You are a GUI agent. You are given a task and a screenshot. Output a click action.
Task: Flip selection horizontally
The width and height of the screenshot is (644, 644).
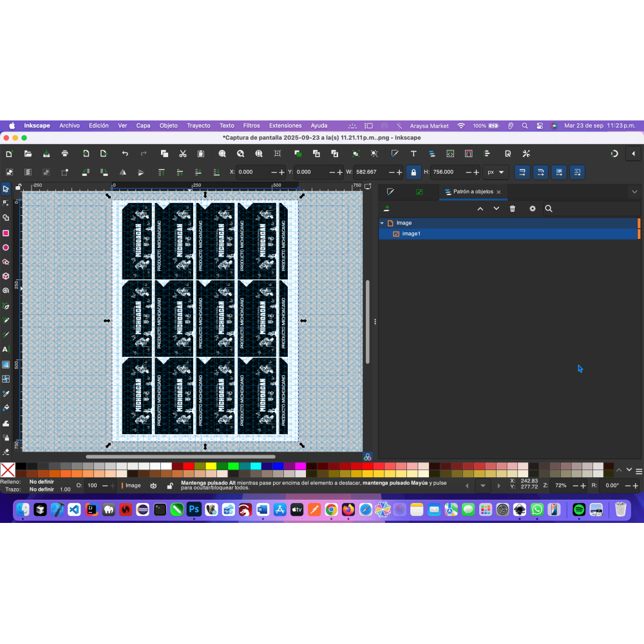[x=123, y=173]
